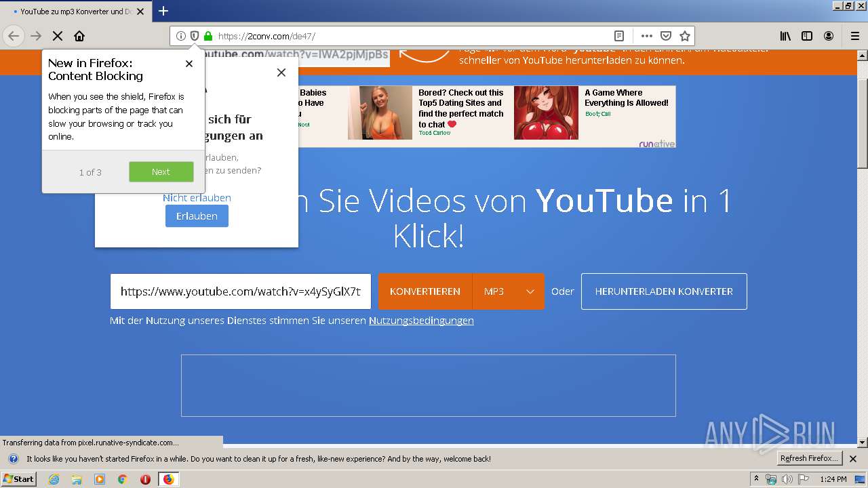Dismiss the Refresh Firefox notification bar
The width and height of the screenshot is (868, 488).
pos(853,459)
